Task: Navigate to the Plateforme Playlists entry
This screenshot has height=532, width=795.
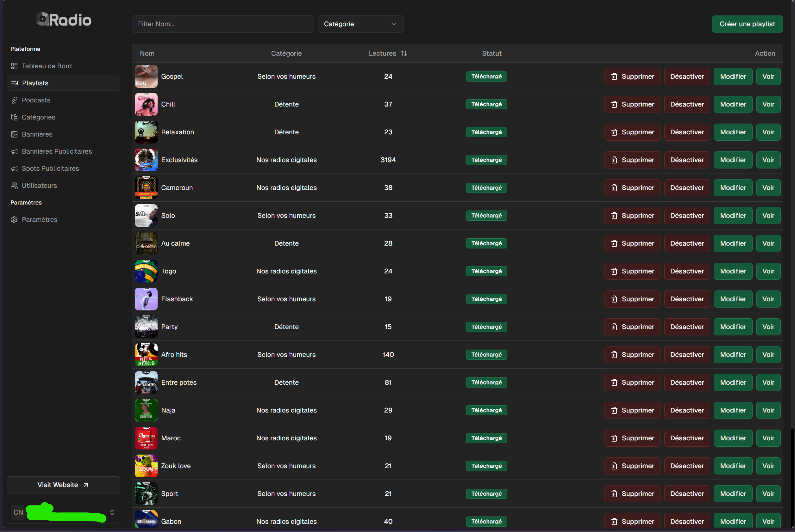Action: [x=35, y=83]
